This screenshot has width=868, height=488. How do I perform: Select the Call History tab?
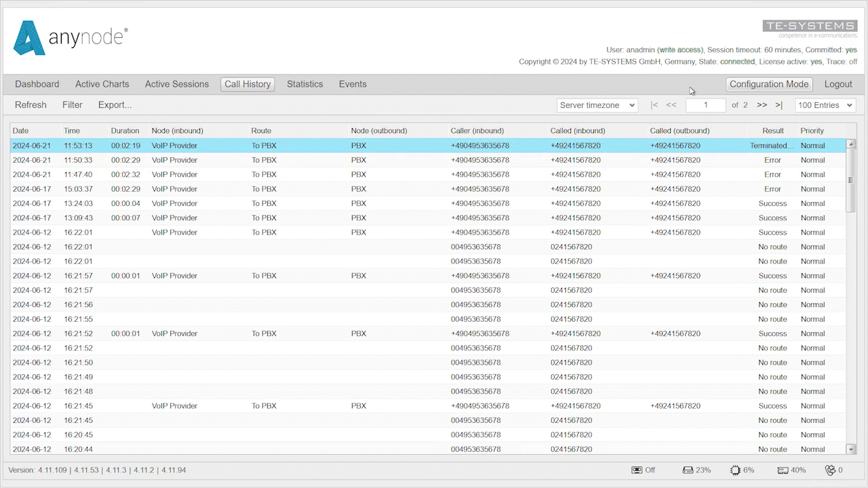pyautogui.click(x=248, y=84)
